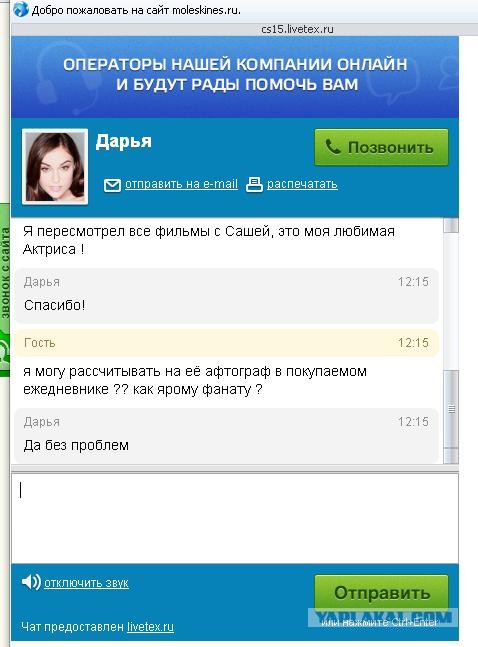This screenshot has width=478, height=647.
Task: Click the scrollbar up arrow in chat
Action: coord(451,225)
